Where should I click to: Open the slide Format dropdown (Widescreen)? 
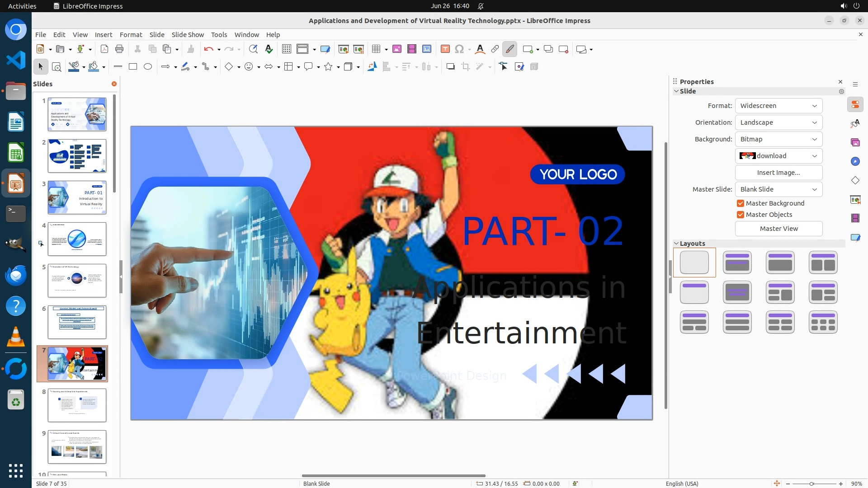click(778, 106)
